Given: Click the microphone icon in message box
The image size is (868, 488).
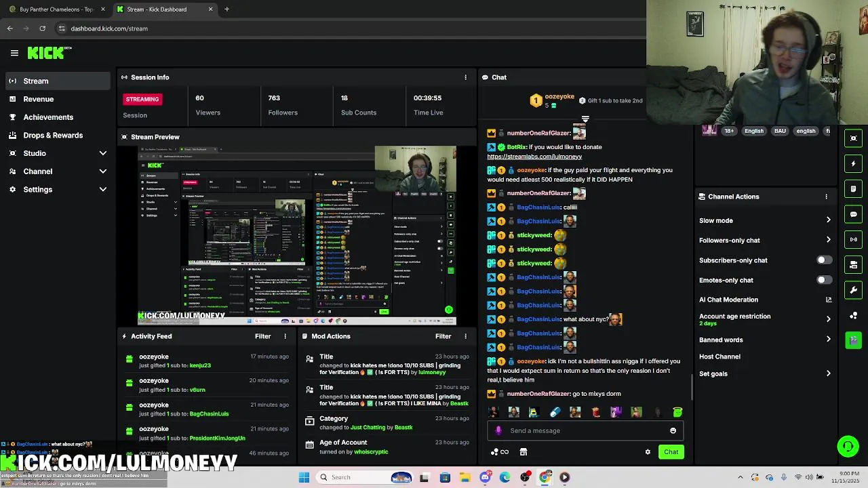Looking at the screenshot, I should pos(498,430).
